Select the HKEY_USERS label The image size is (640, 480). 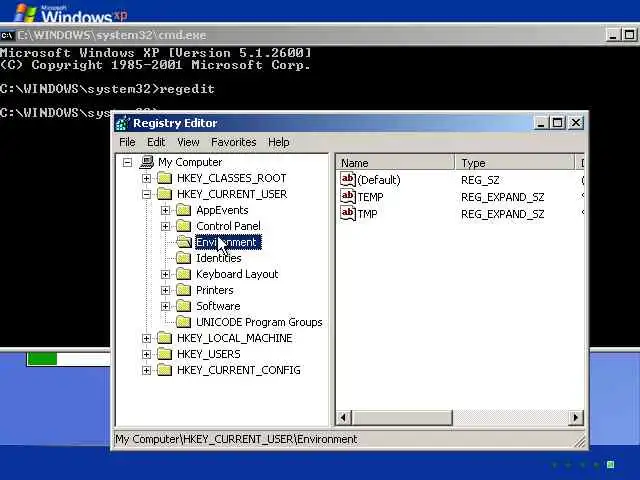209,354
